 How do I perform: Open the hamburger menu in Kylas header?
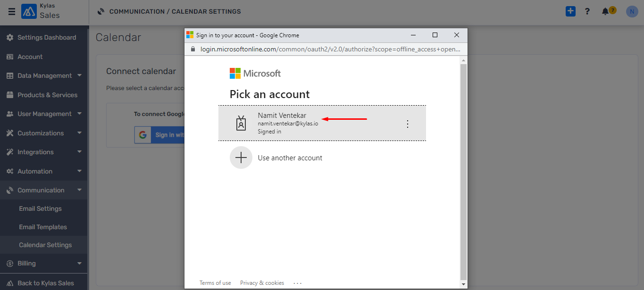pyautogui.click(x=12, y=12)
